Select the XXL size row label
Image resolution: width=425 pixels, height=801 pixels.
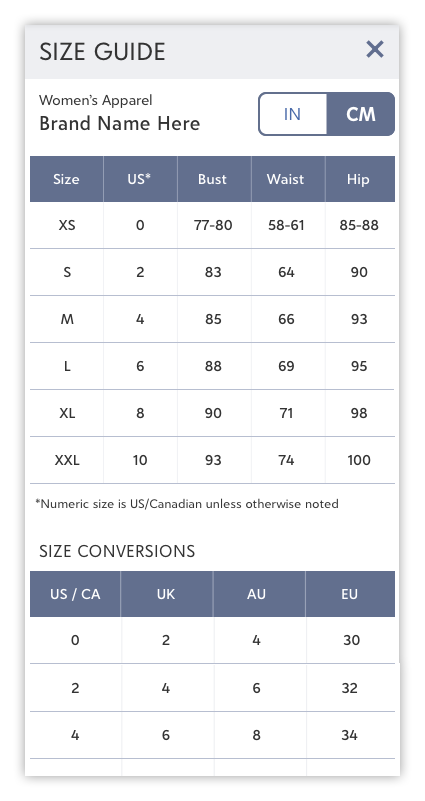[67, 460]
